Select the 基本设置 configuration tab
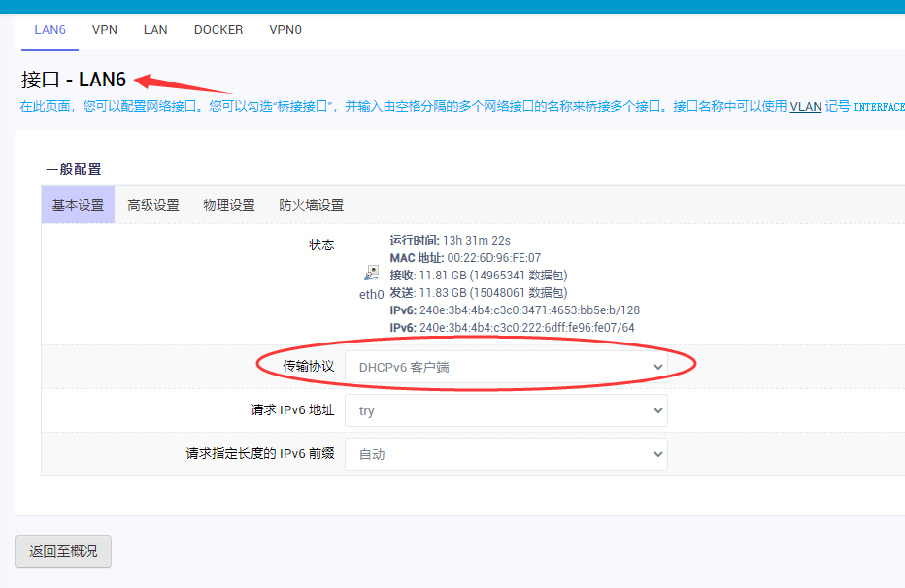The width and height of the screenshot is (905, 588). pyautogui.click(x=78, y=205)
